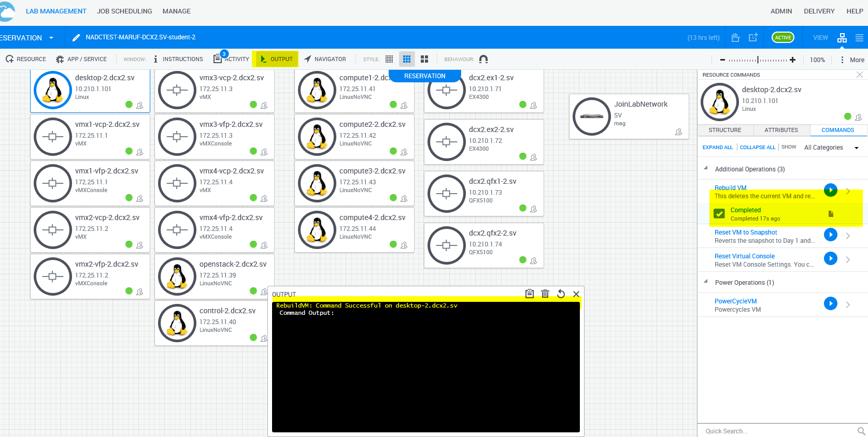Run the PowerCycleVM command

pos(830,303)
